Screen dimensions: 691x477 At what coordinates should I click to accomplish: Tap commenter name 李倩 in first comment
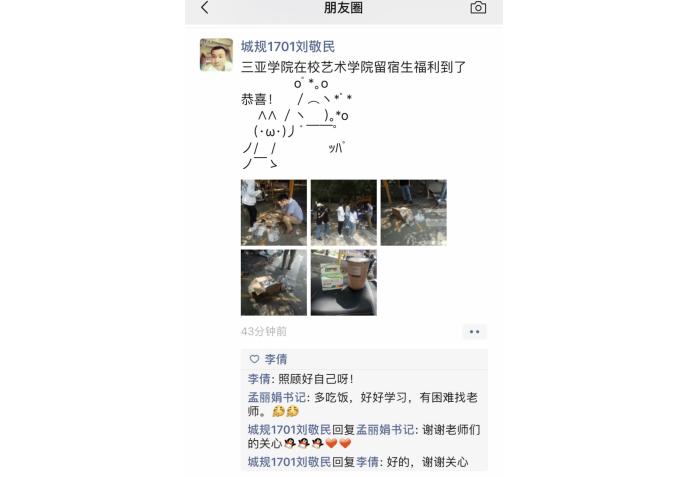click(259, 379)
